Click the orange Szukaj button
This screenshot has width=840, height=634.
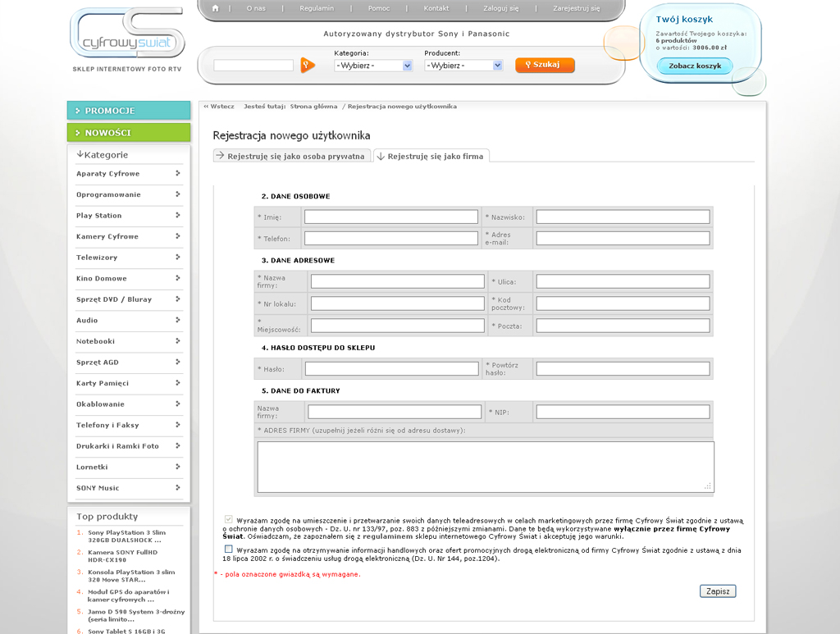[x=545, y=65]
